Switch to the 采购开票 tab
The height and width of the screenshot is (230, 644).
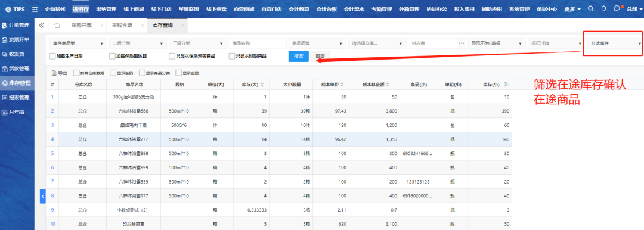pyautogui.click(x=81, y=26)
